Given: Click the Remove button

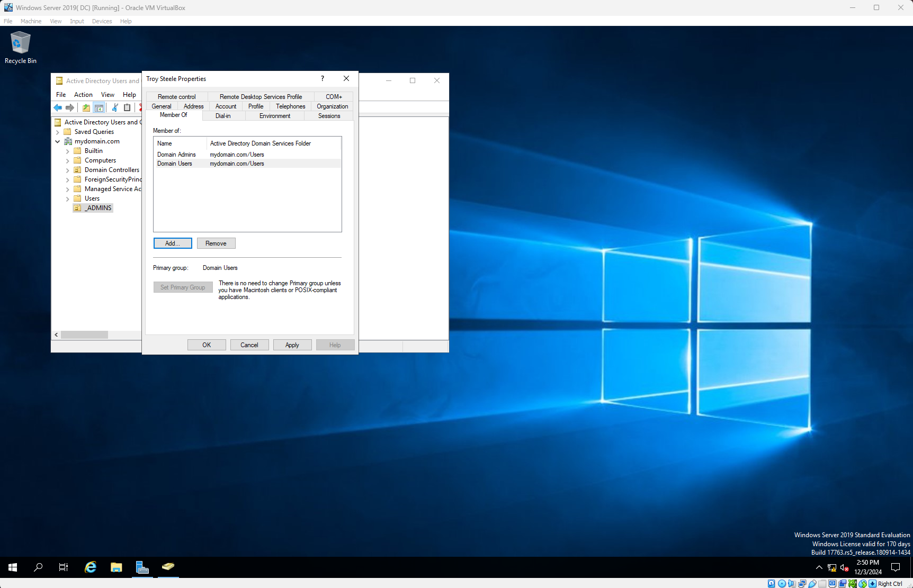Looking at the screenshot, I should pyautogui.click(x=216, y=243).
